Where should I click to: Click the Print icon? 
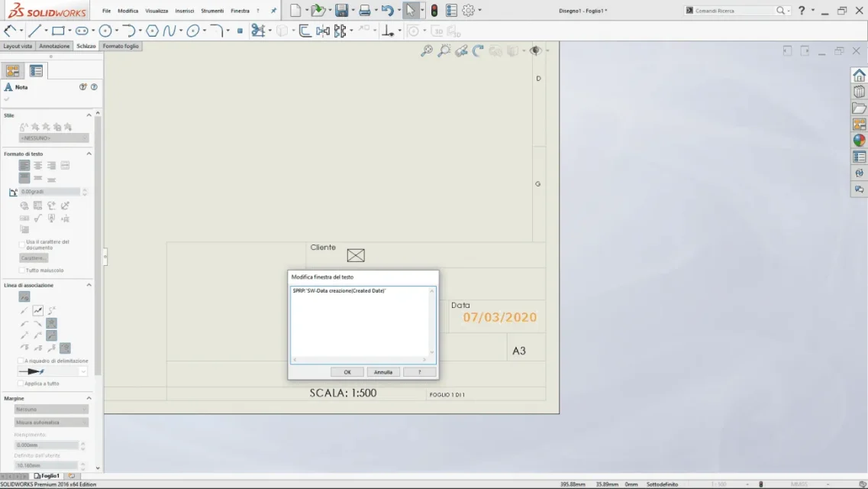point(364,10)
